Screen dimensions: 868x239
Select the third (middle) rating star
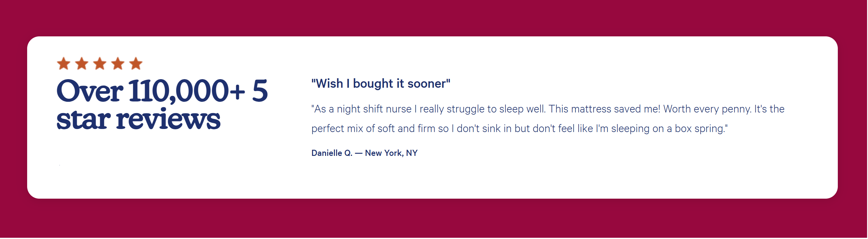coord(100,64)
